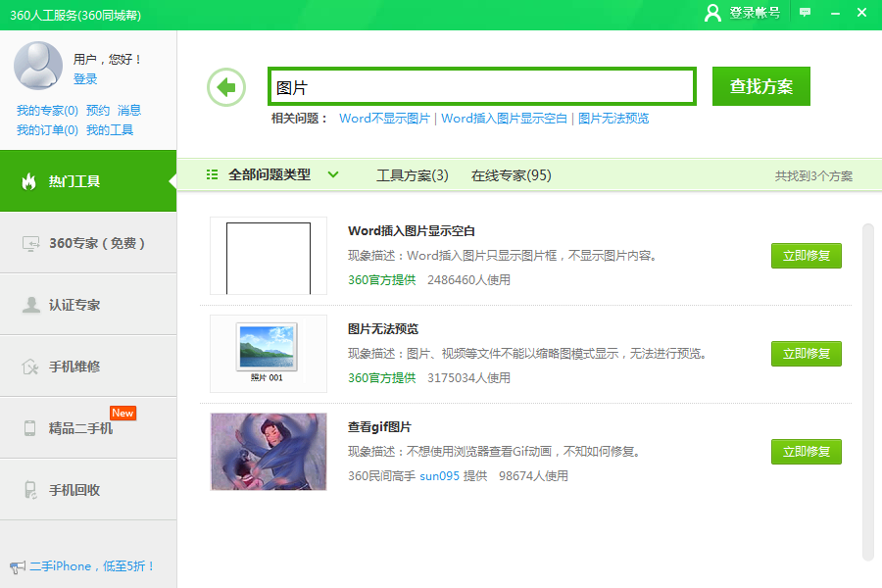Click the results list vertical scrollbar
The height and width of the screenshot is (588, 882).
click(x=868, y=392)
